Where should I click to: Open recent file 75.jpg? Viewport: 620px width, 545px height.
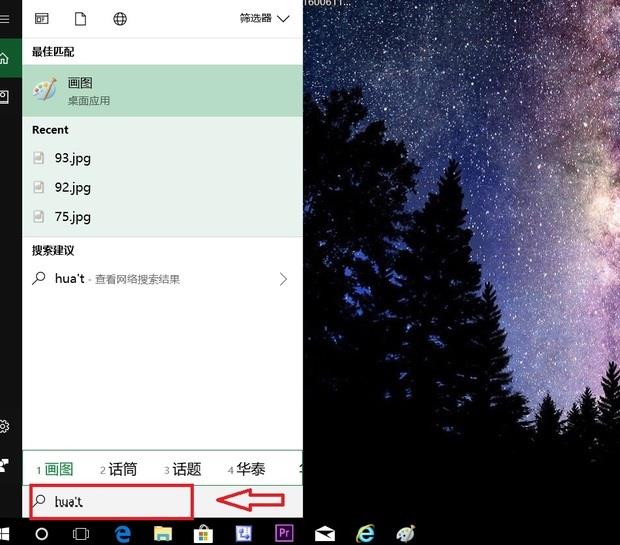pyautogui.click(x=73, y=216)
